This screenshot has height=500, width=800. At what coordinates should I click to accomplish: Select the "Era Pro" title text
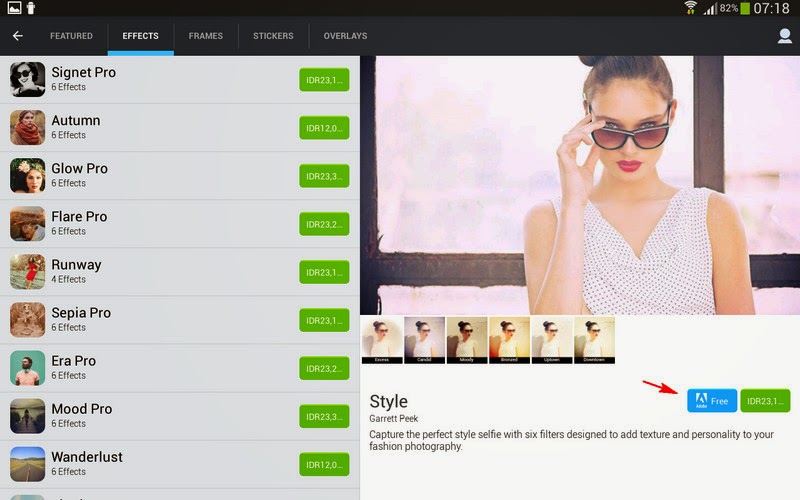[x=73, y=361]
